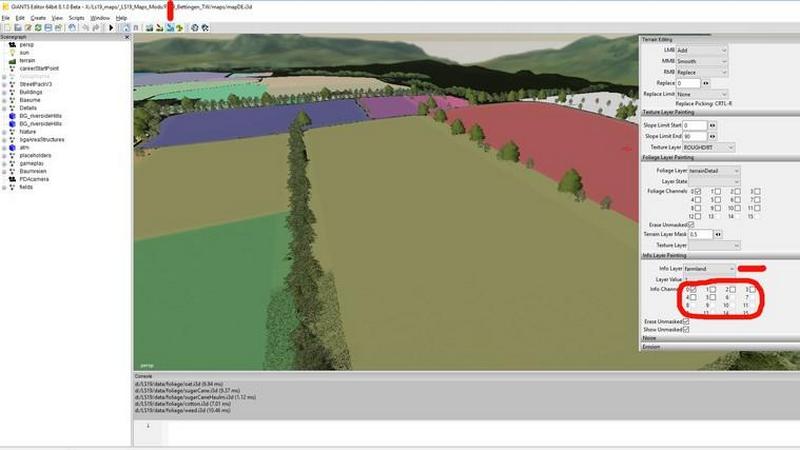Open the Scripts menu
Image resolution: width=800 pixels, height=450 pixels.
point(76,18)
